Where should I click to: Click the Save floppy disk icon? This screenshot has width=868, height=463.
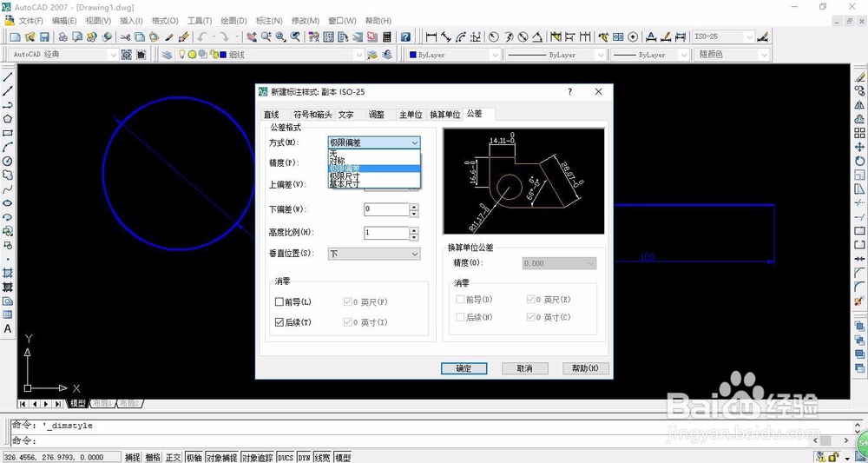[45, 37]
